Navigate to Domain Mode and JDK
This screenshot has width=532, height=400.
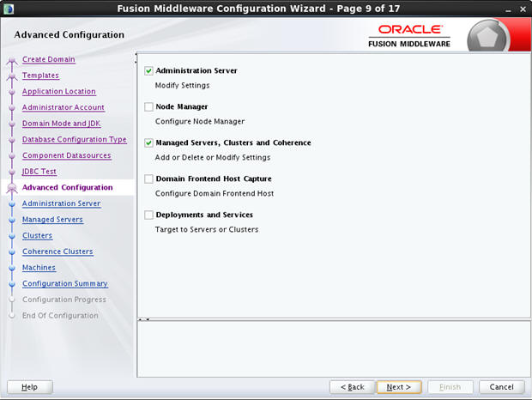[62, 124]
